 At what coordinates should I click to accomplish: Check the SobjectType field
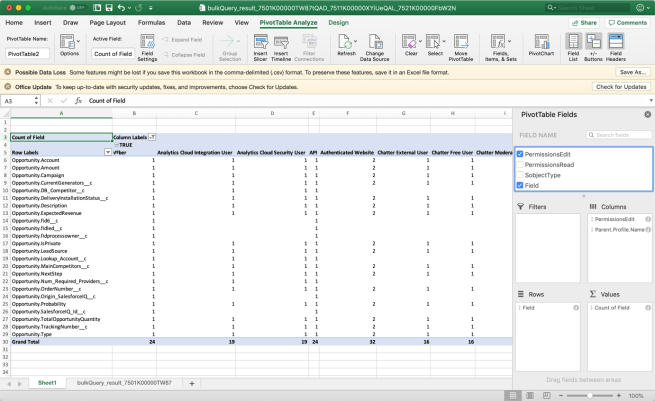(520, 175)
